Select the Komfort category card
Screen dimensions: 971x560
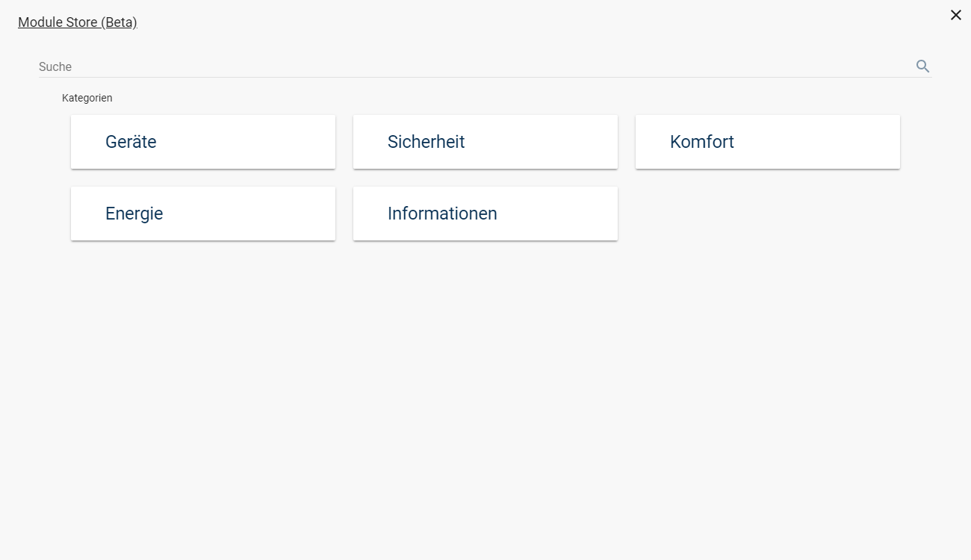click(x=767, y=142)
